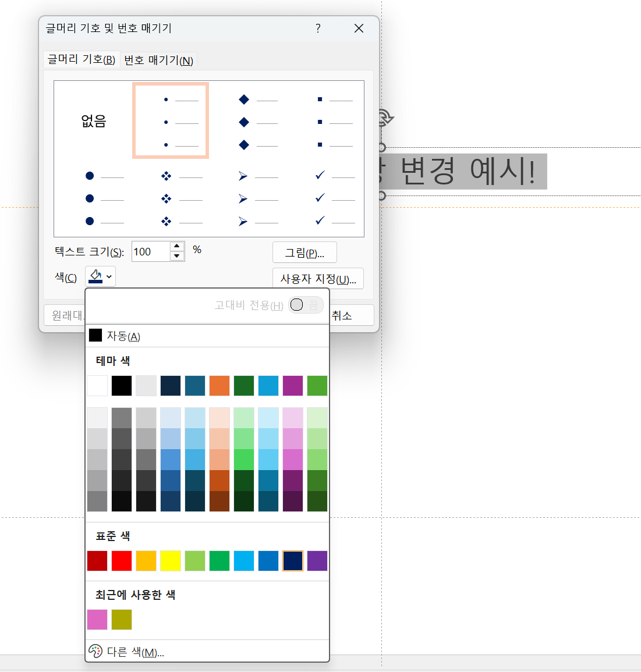
Task: Choose standard blue color swatch
Action: (x=268, y=561)
